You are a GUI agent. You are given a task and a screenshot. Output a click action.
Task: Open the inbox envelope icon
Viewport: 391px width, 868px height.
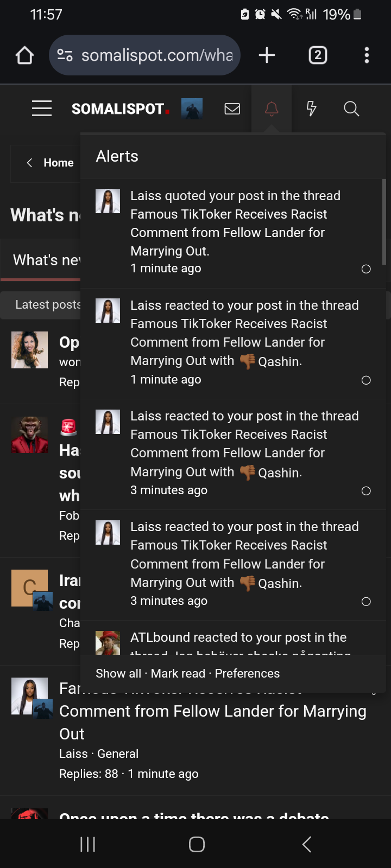(232, 109)
